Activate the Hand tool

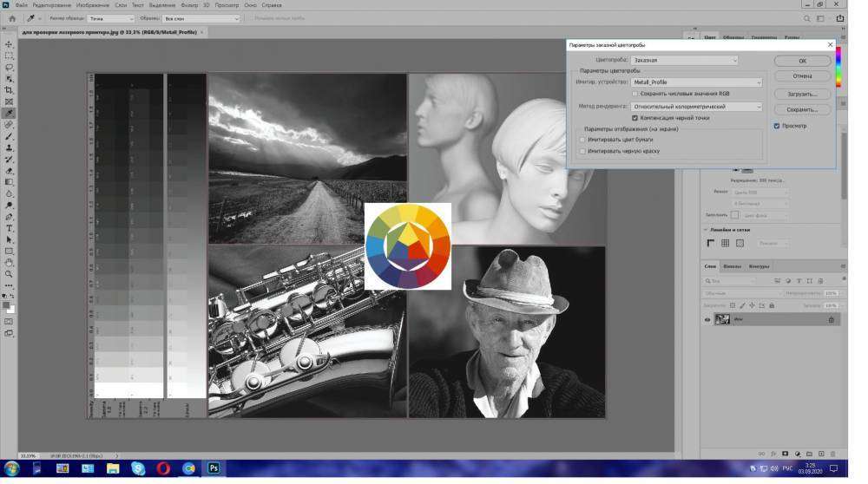[9, 262]
